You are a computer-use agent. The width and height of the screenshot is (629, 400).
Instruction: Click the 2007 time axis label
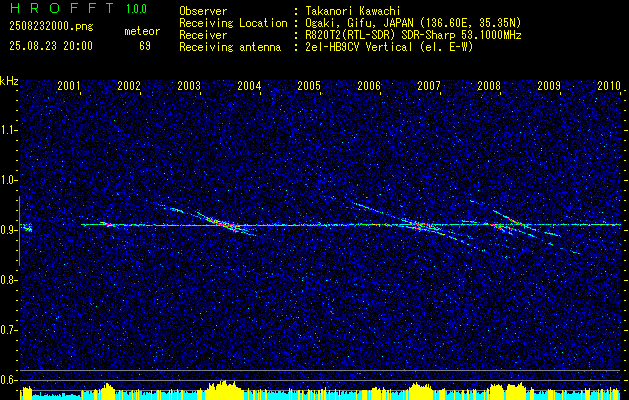[x=429, y=85]
